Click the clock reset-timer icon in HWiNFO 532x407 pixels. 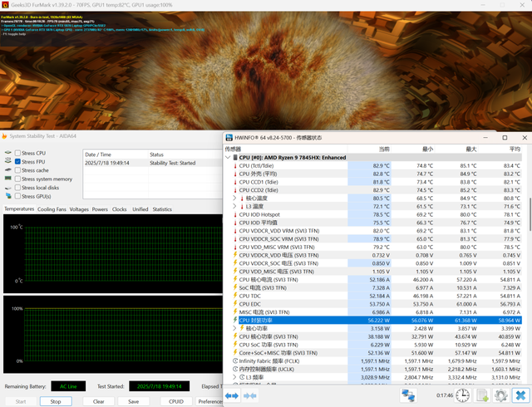pyautogui.click(x=462, y=395)
